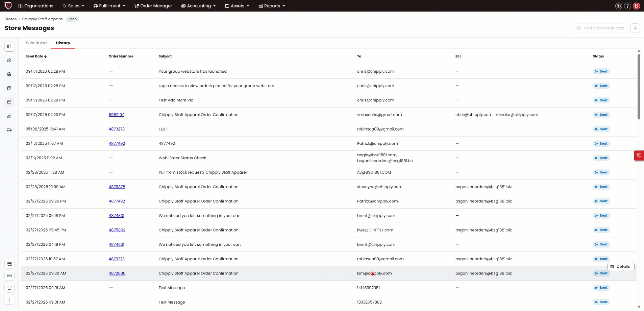
Task: Expand the Fulfillment dropdown menu
Action: coord(109,6)
